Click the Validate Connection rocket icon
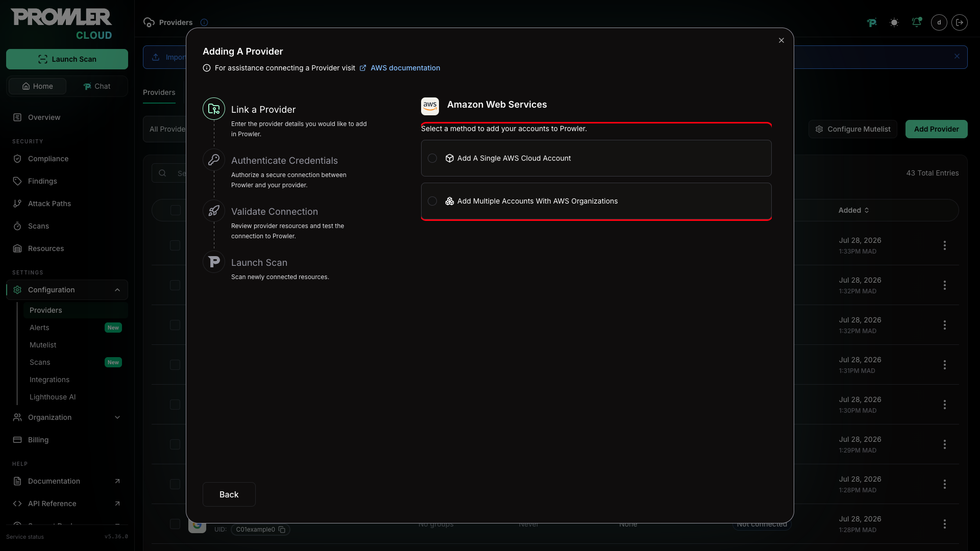The width and height of the screenshot is (980, 551). pos(214,211)
